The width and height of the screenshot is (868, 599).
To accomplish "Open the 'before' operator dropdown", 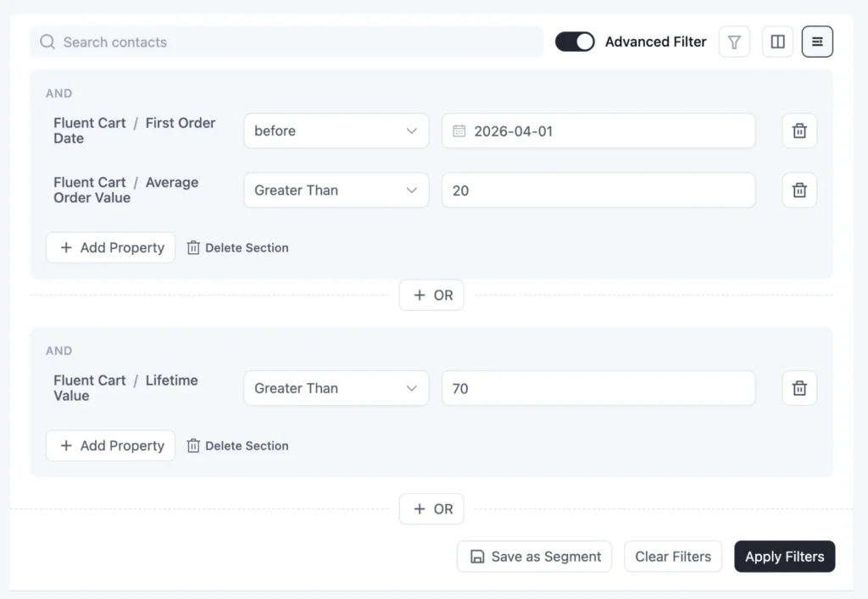I will pos(336,131).
